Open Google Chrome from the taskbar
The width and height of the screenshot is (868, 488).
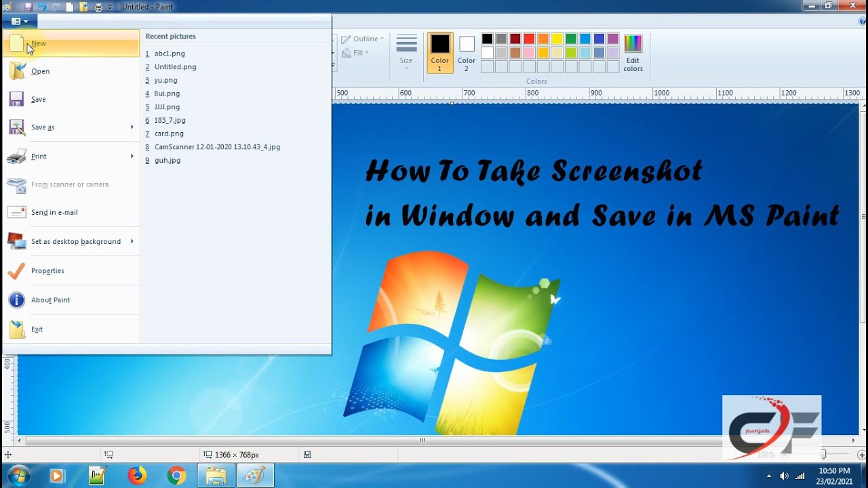(176, 476)
